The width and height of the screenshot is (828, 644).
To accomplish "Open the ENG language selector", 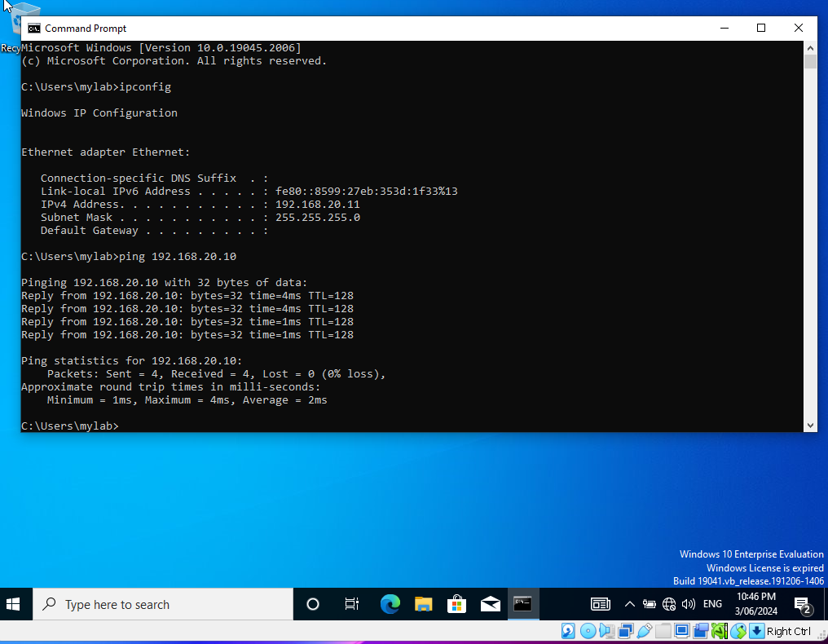I will point(712,604).
